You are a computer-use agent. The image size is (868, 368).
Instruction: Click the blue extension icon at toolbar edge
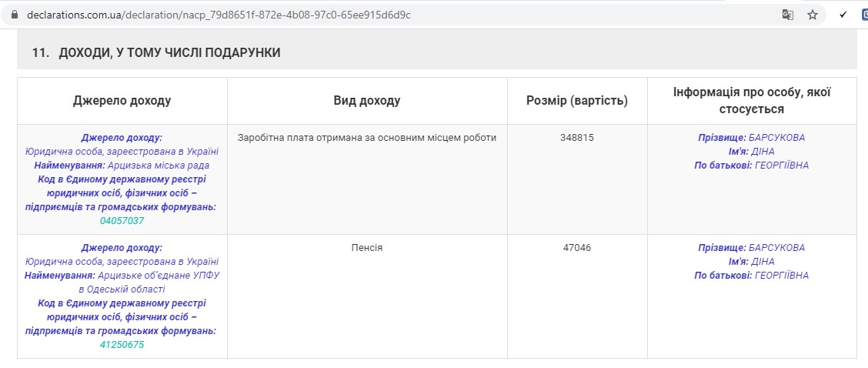863,15
